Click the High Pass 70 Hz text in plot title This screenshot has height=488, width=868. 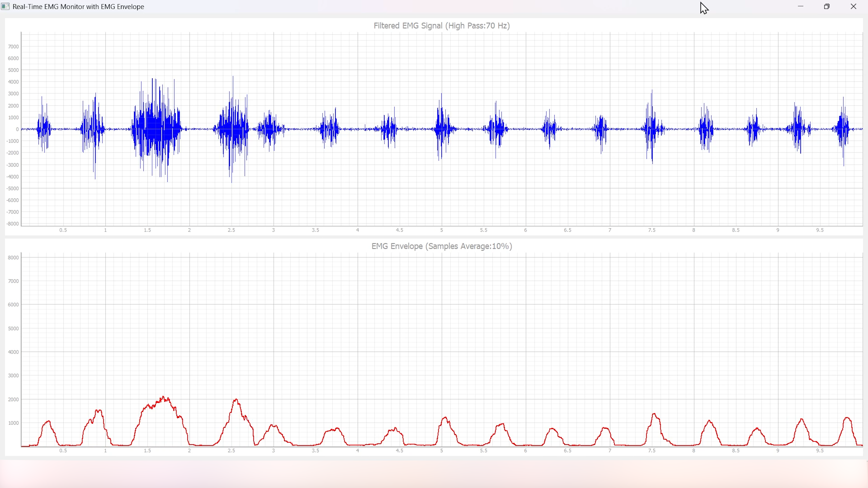click(478, 26)
